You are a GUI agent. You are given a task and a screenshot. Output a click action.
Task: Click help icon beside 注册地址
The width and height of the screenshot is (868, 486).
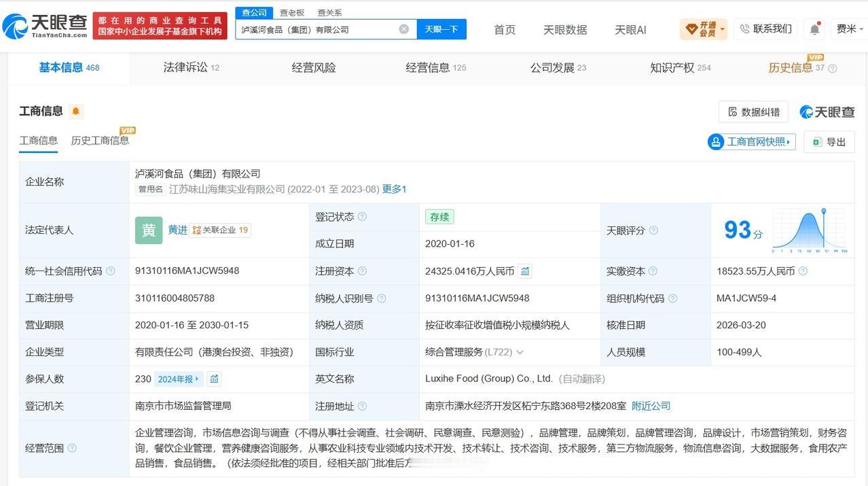point(362,406)
